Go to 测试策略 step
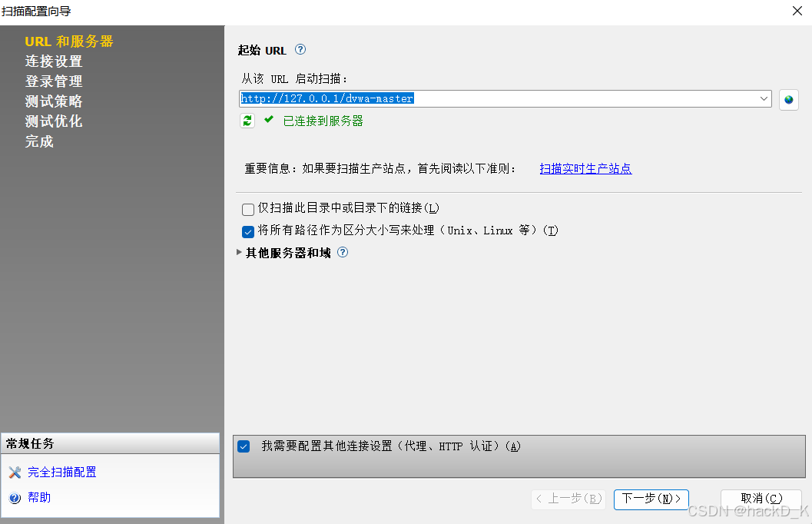This screenshot has height=524, width=812. [54, 101]
